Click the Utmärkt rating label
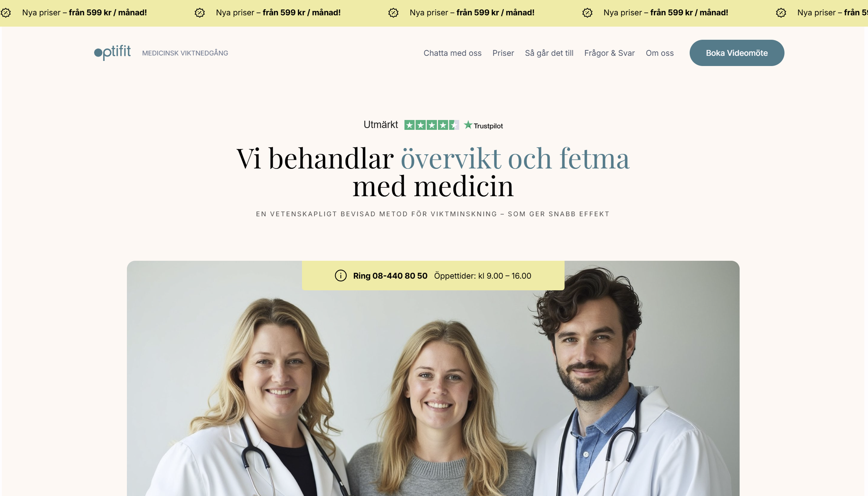 pyautogui.click(x=380, y=125)
